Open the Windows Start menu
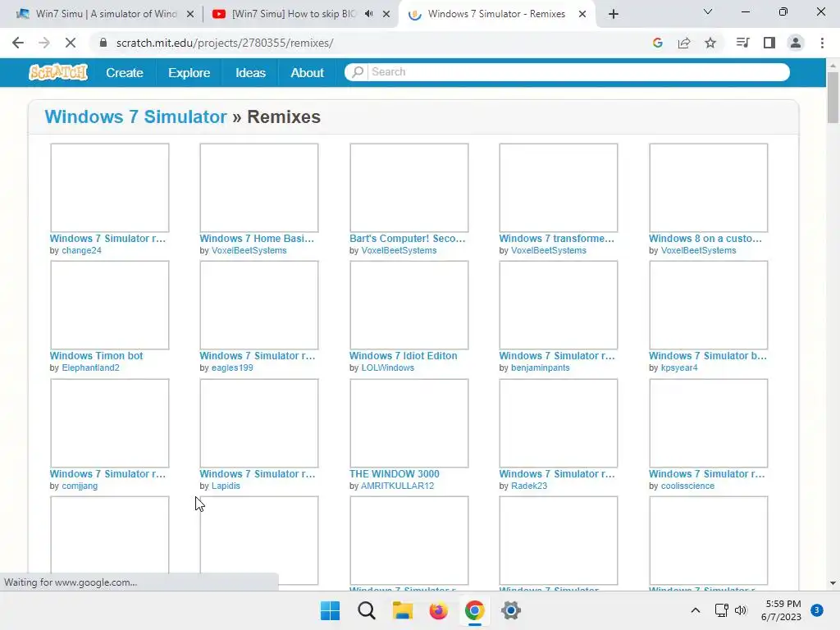The width and height of the screenshot is (840, 630). (x=330, y=610)
